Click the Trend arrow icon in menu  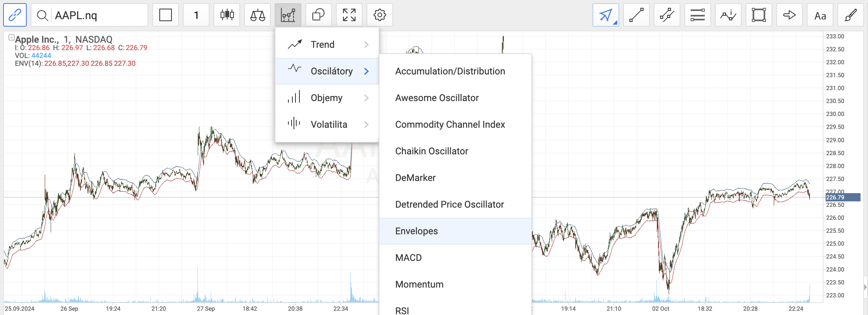click(x=295, y=44)
